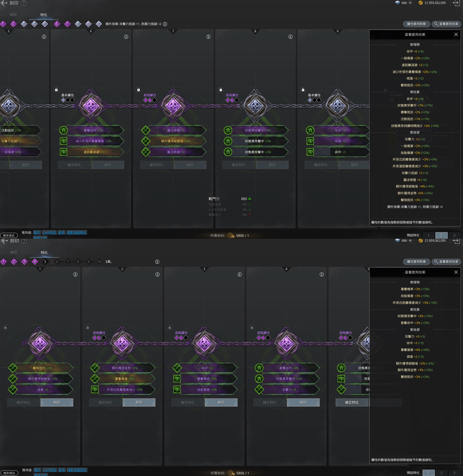Select the purple engraving gem of slot 2
This screenshot has width=463, height=476.
(x=122, y=343)
